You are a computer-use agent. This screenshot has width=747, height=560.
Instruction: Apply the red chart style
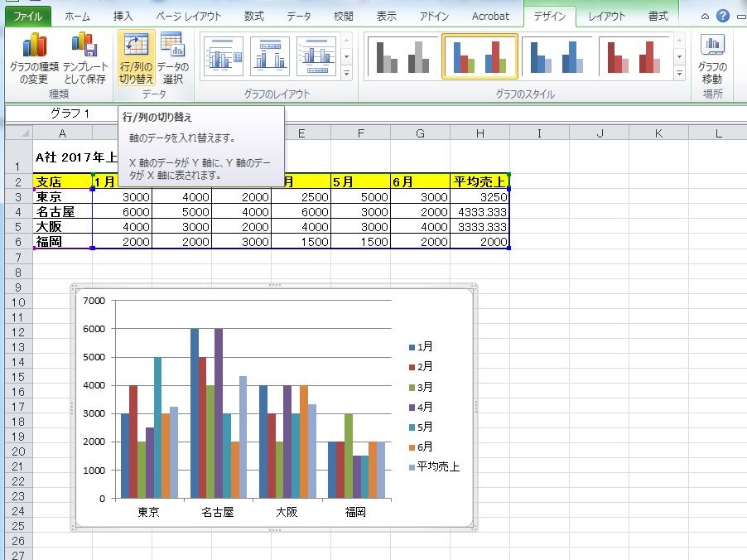coord(634,56)
